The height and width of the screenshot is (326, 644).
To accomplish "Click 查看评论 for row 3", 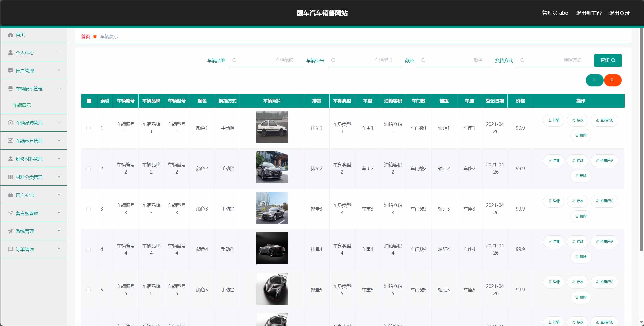I will [x=604, y=201].
